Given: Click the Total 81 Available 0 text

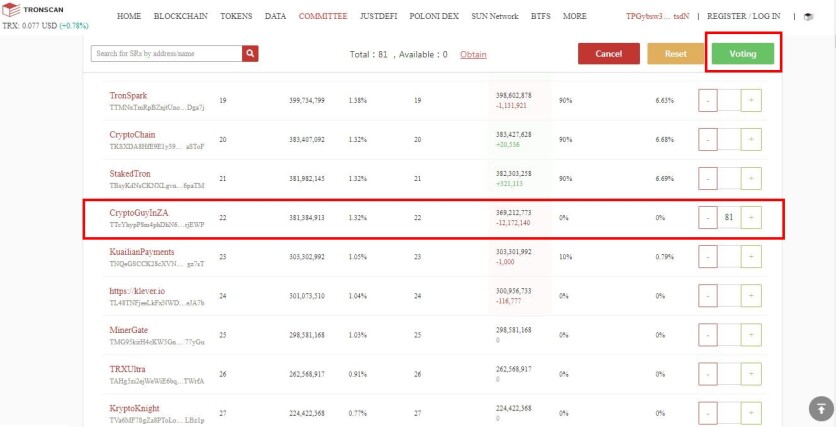Looking at the screenshot, I should point(399,54).
